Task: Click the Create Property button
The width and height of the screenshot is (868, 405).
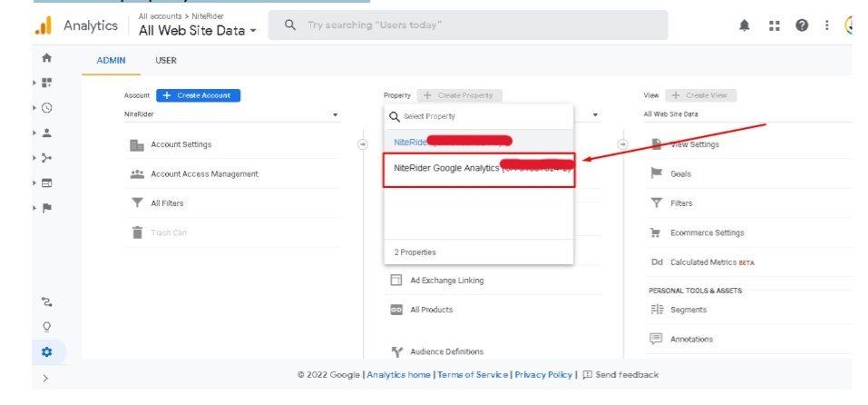Action: tap(460, 95)
